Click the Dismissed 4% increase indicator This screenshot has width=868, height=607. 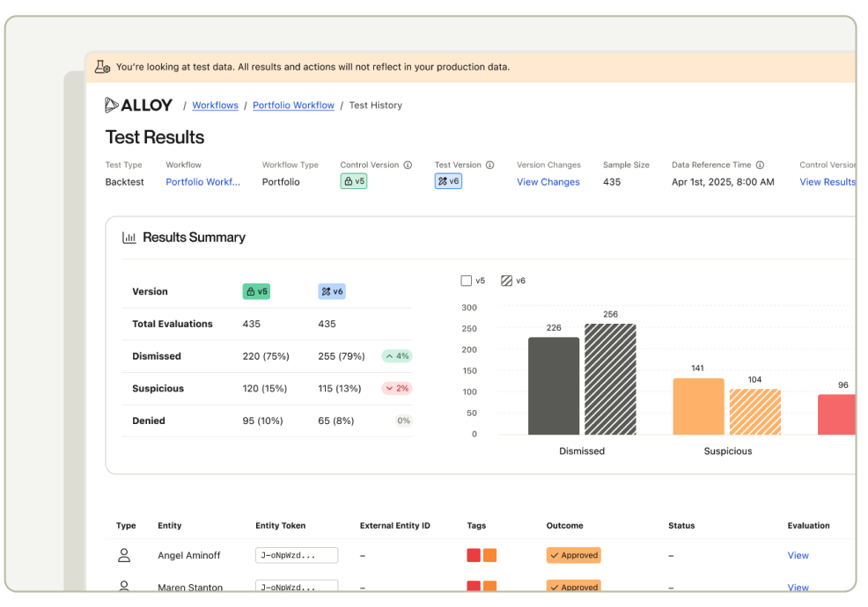pos(396,356)
